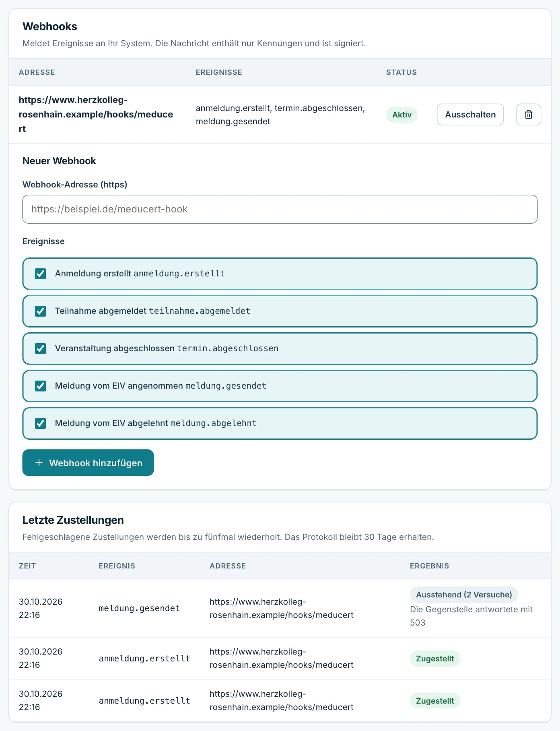Click the Letzte Zustellungen heading
Viewport: 560px width, 731px height.
[x=73, y=520]
